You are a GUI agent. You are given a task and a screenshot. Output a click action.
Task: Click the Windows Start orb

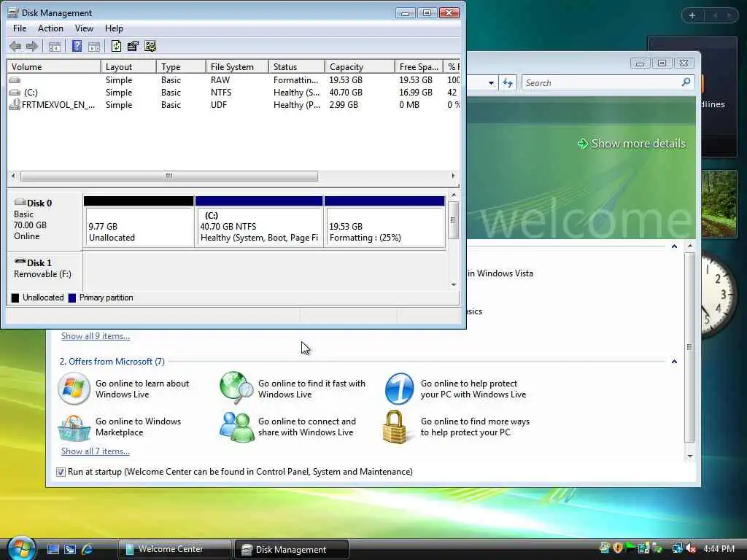[x=21, y=548]
